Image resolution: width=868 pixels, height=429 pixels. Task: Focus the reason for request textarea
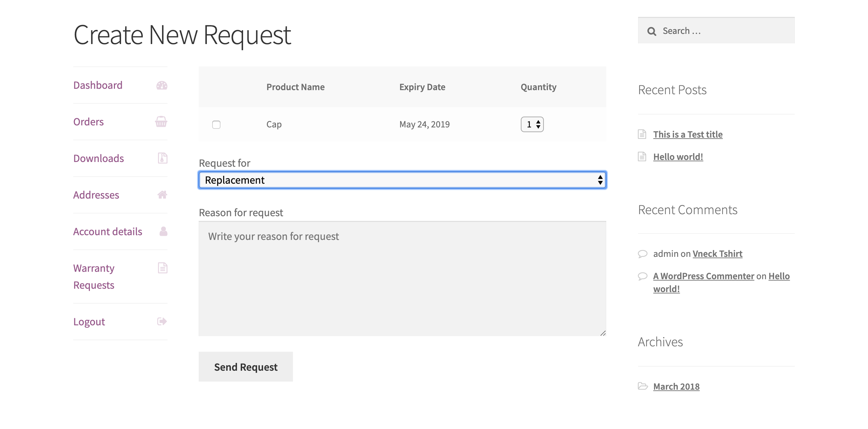[x=402, y=279]
